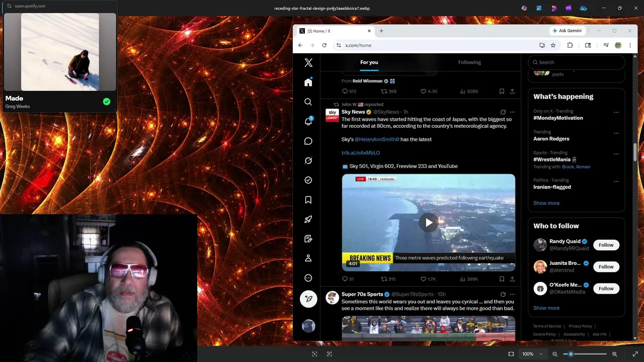Go to Home in X sidebar
The width and height of the screenshot is (644, 362).
click(x=308, y=82)
